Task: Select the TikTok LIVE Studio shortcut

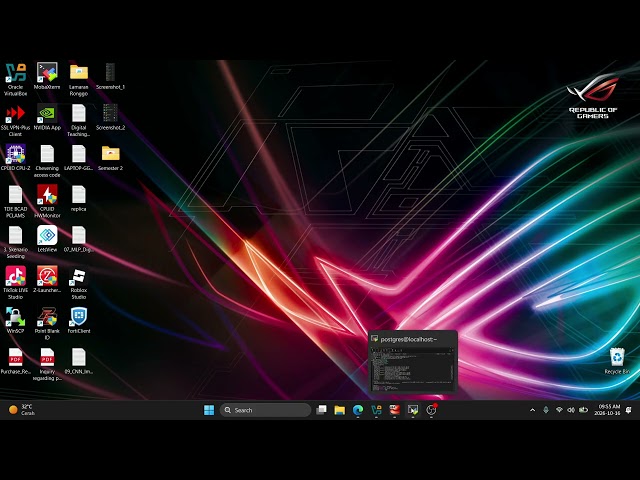Action: (16, 282)
